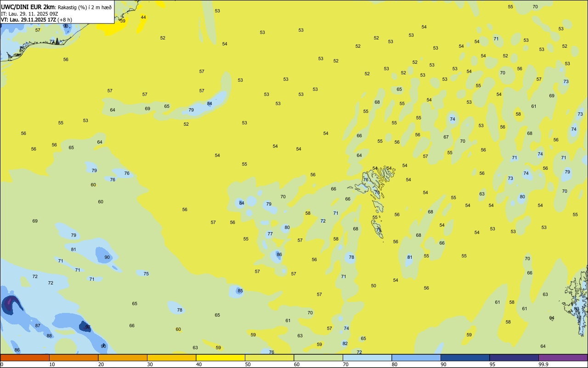The height and width of the screenshot is (368, 588).
Task: Click the 85 humidity value
Action: (x=240, y=291)
